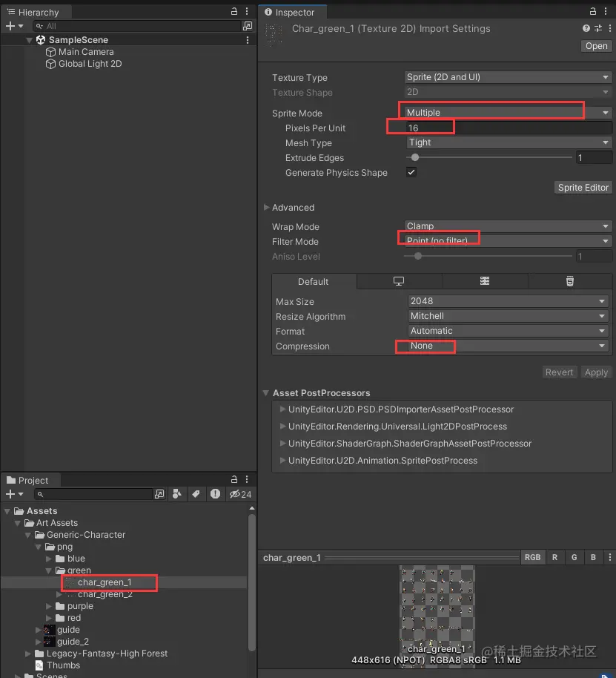
Task: Open the preview panel options dots
Action: click(609, 557)
